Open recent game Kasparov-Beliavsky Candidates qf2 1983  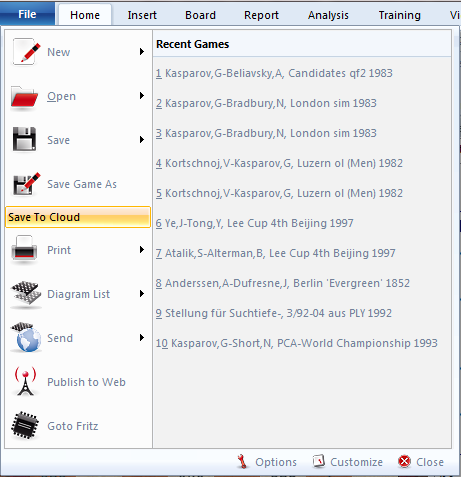pos(274,73)
